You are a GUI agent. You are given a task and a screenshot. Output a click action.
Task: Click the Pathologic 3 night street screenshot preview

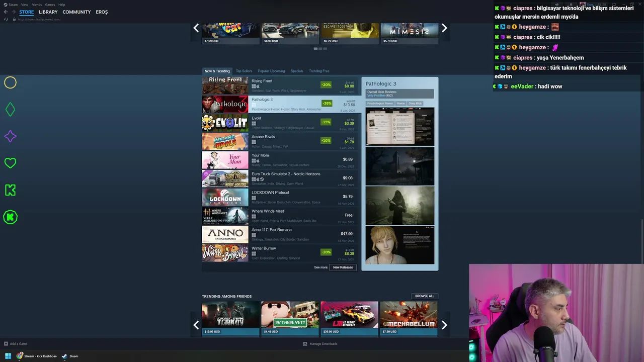399,166
